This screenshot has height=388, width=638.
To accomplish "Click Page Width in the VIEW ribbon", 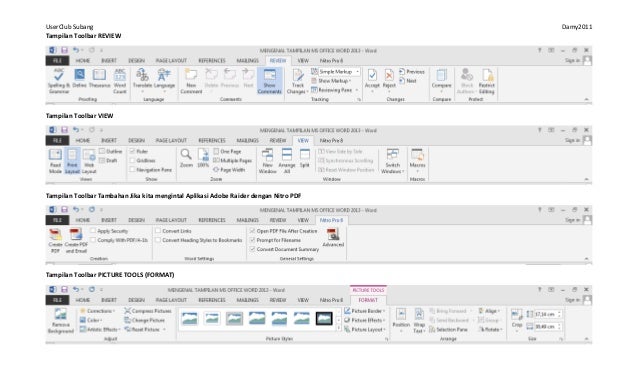I will [229, 170].
